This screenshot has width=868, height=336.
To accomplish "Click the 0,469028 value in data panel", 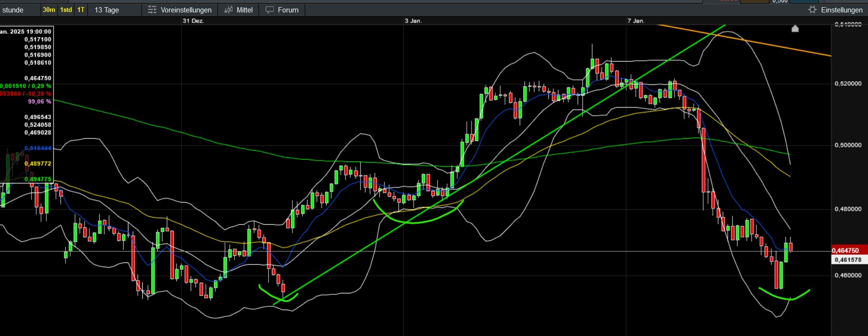I will tap(38, 132).
